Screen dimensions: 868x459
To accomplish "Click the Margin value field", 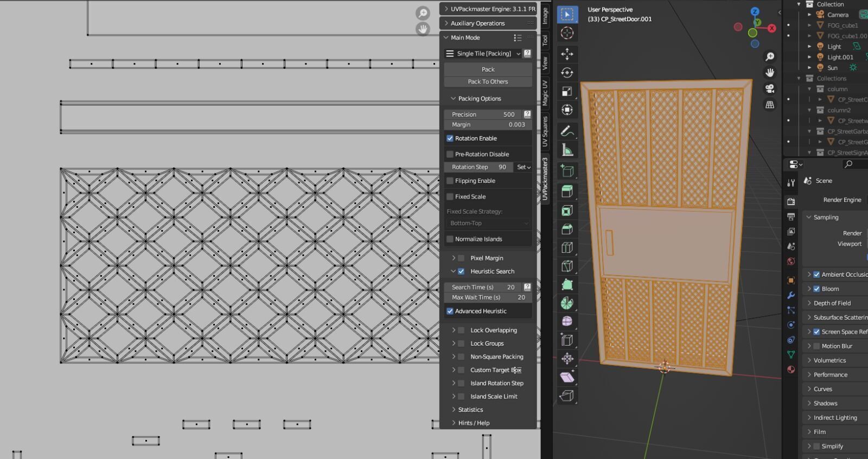I will tap(488, 125).
